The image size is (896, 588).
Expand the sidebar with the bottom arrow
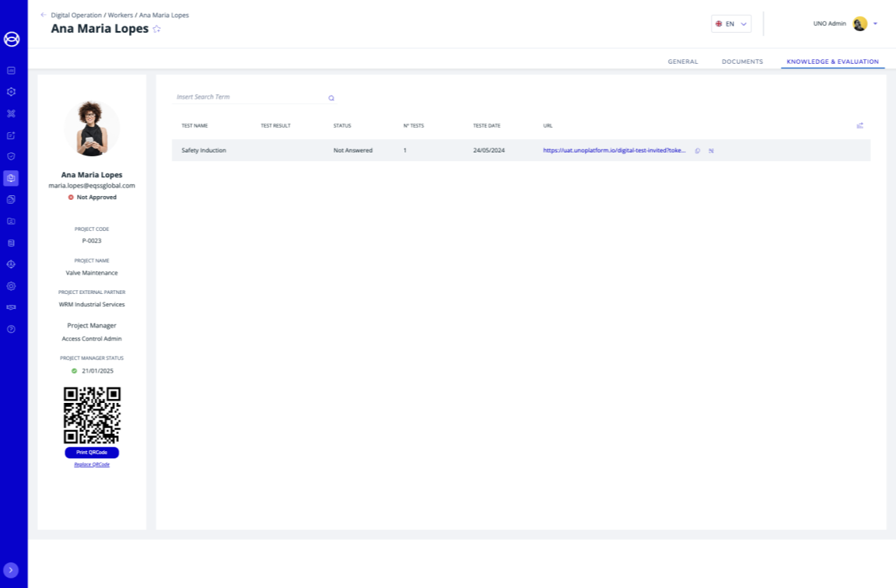pos(11,570)
